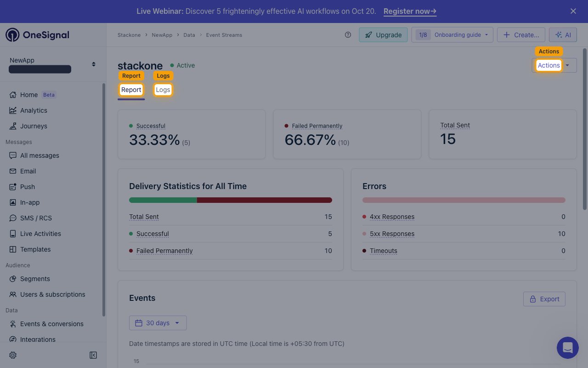
Task: Switch to the Logs tab
Action: [x=163, y=90]
